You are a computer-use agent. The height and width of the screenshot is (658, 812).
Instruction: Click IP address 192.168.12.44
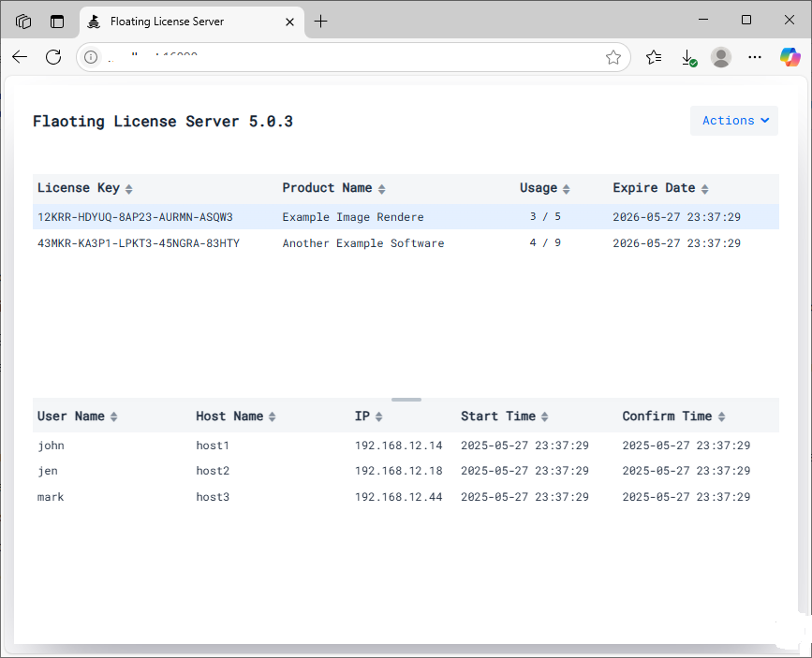tap(398, 497)
